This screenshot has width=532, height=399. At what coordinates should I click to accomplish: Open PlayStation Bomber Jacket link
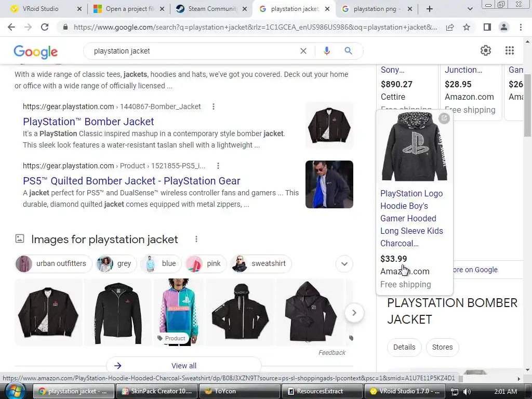coord(88,122)
